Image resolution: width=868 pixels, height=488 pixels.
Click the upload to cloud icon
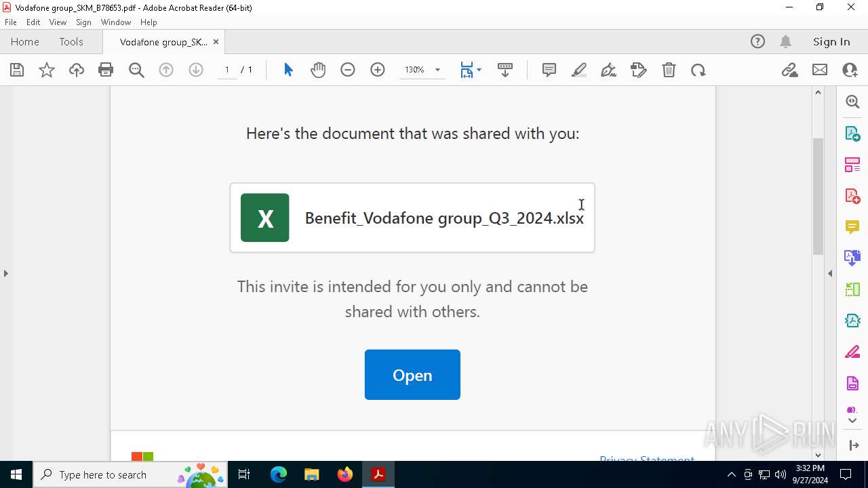(77, 70)
